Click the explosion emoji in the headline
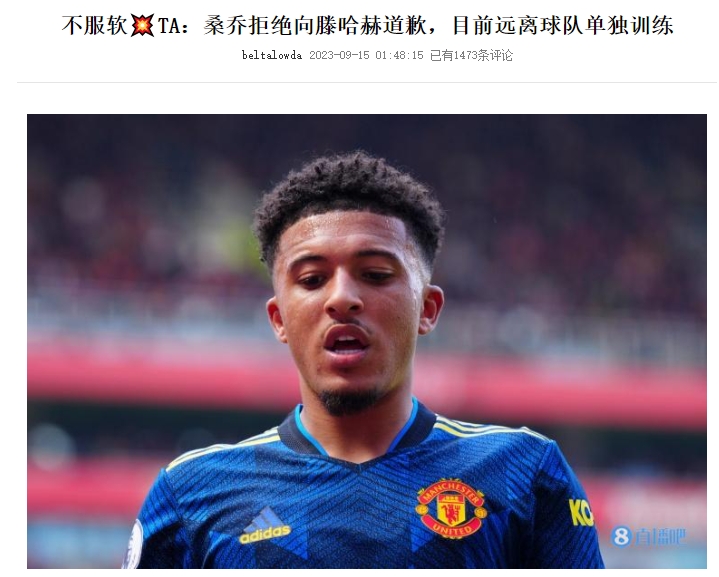 [x=142, y=25]
